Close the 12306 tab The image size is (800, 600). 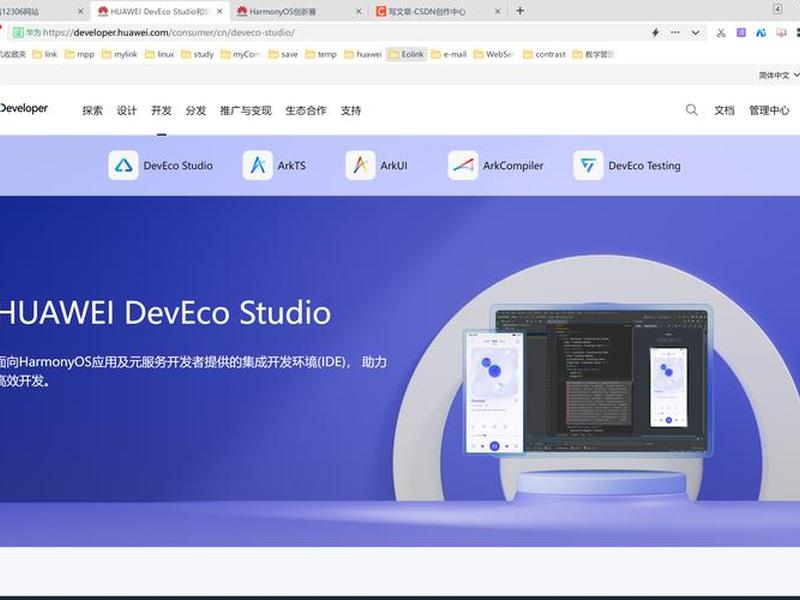(80, 11)
